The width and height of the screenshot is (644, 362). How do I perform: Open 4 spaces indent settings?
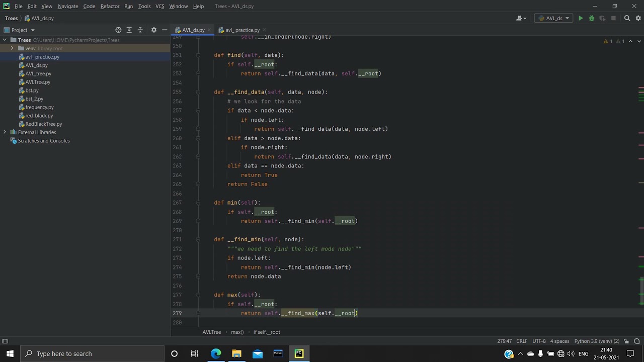[x=559, y=341]
